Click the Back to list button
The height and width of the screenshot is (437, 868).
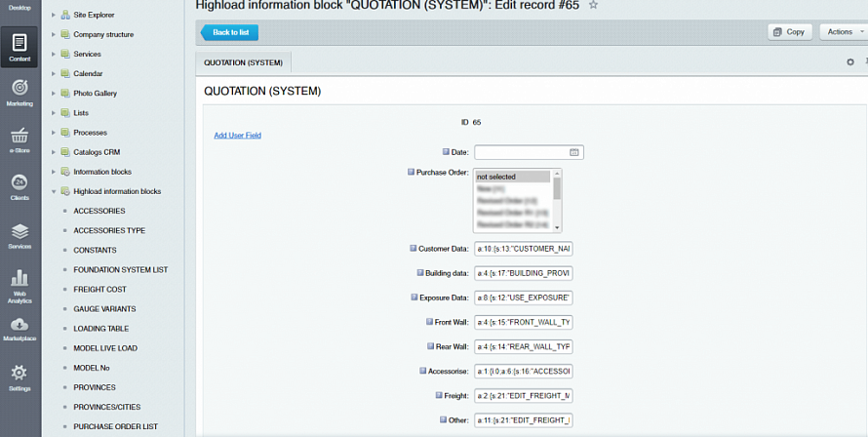click(x=231, y=32)
